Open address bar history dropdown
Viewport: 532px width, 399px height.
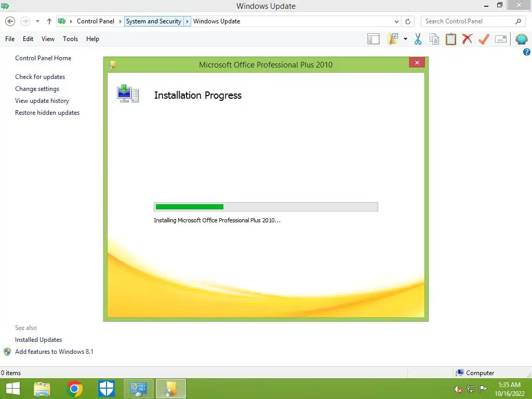pyautogui.click(x=396, y=22)
